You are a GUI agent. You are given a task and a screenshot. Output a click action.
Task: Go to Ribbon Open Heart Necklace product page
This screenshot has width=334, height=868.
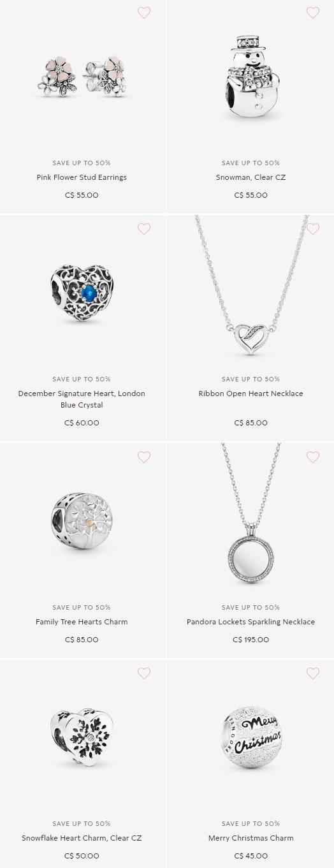[x=250, y=394]
